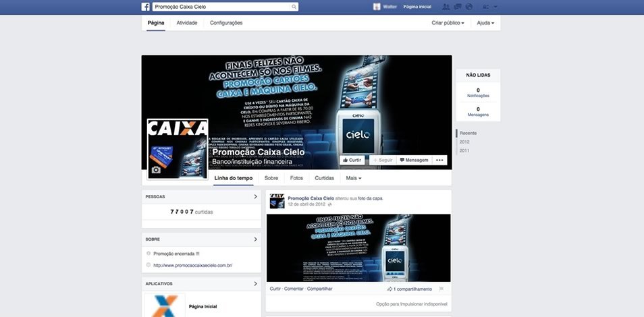Open the Configurações tab

point(226,23)
